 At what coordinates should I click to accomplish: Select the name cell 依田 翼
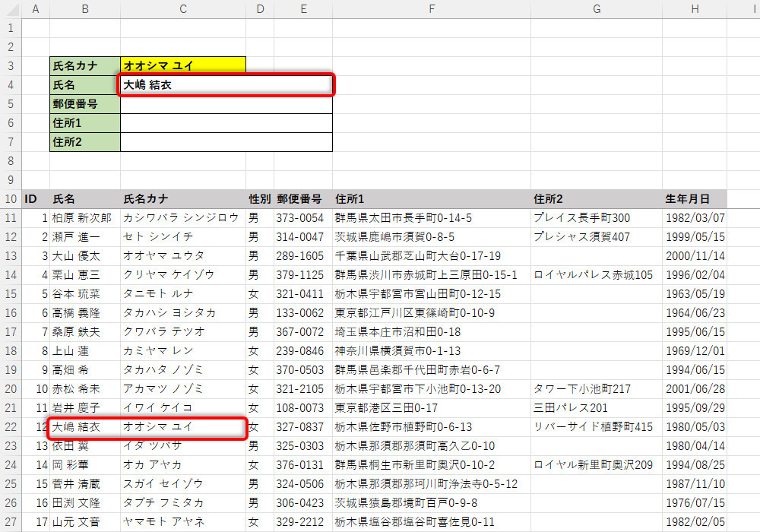[x=85, y=446]
